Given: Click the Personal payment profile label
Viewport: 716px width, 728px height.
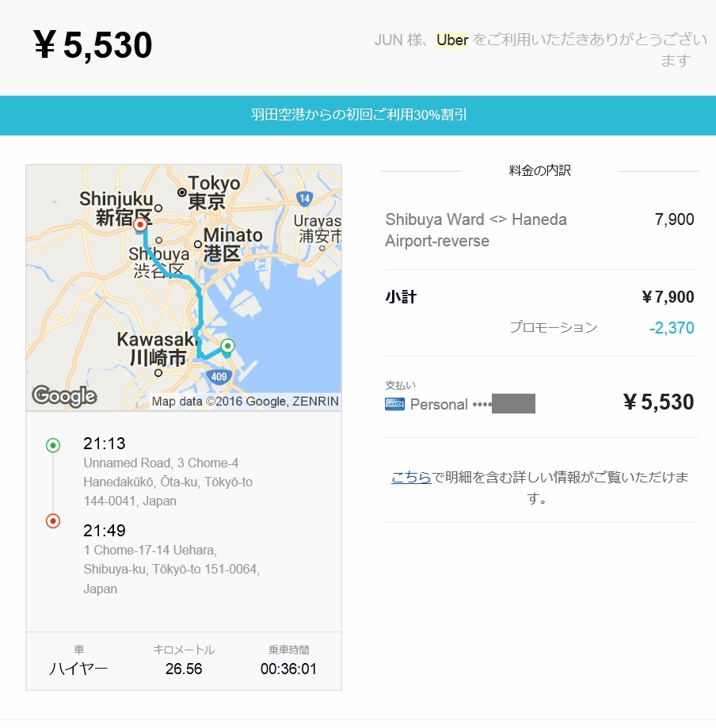Looking at the screenshot, I should pos(439,404).
